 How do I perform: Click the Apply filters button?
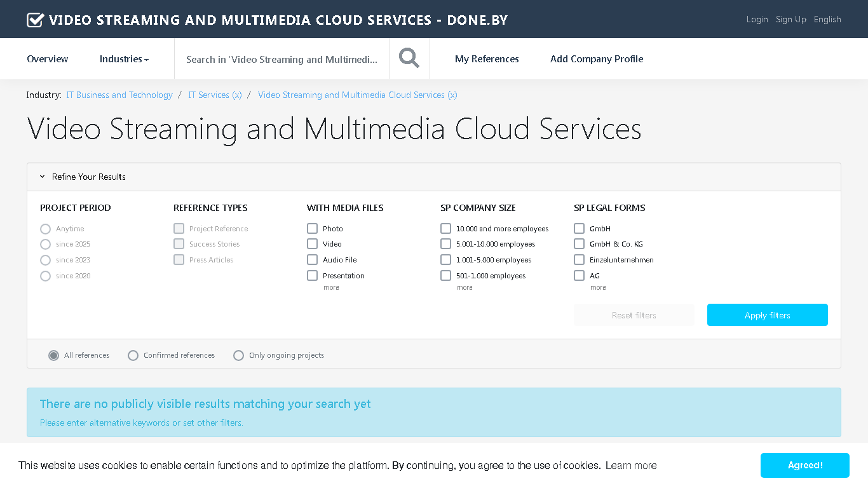[768, 315]
